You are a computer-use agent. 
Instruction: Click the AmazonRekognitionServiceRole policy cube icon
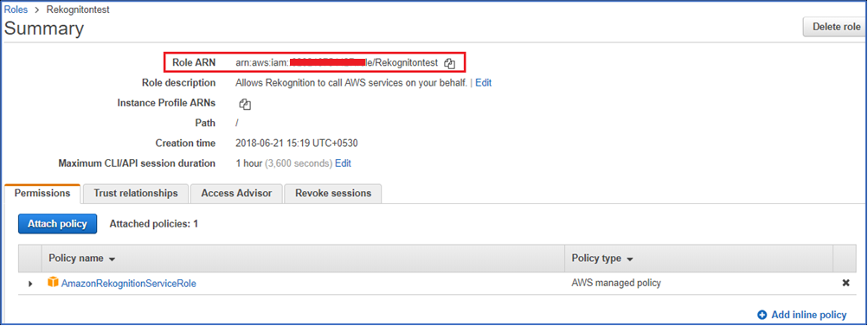[53, 283]
